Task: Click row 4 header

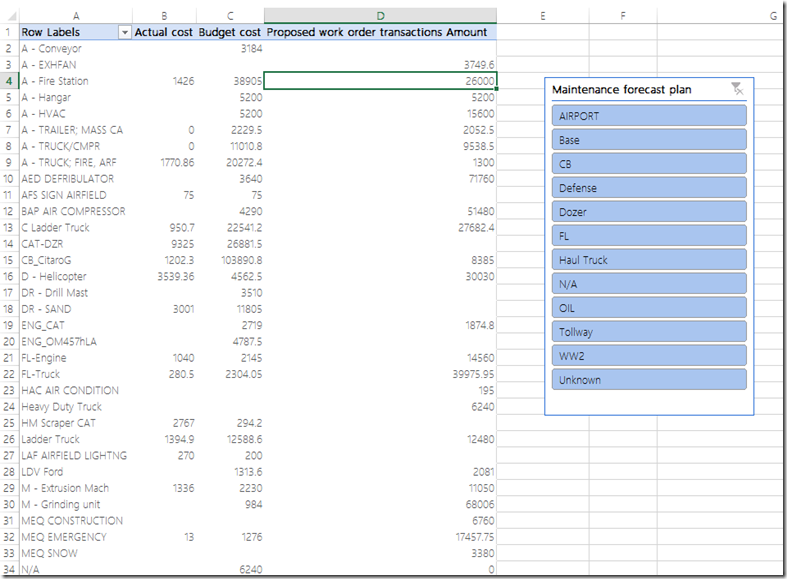Action: click(8, 81)
